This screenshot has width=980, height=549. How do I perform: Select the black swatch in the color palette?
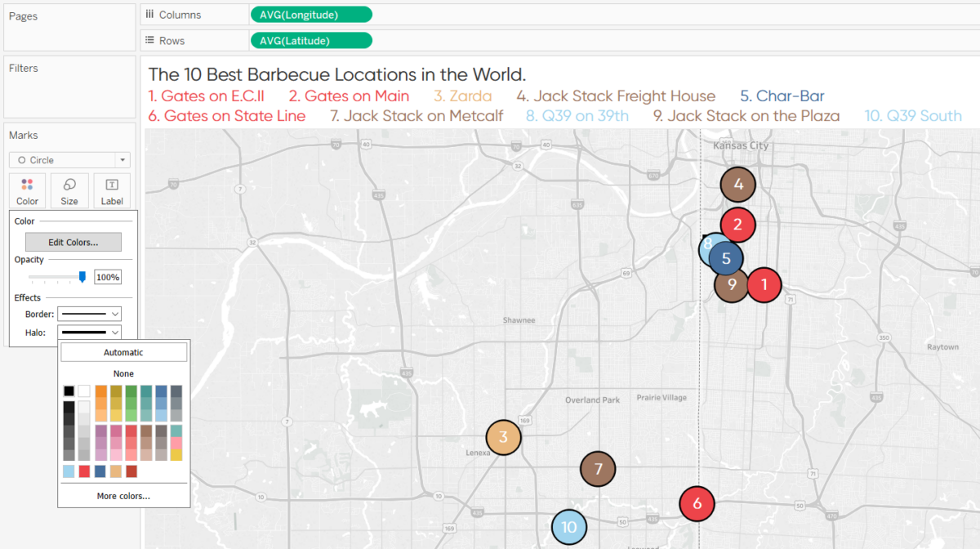pyautogui.click(x=69, y=391)
